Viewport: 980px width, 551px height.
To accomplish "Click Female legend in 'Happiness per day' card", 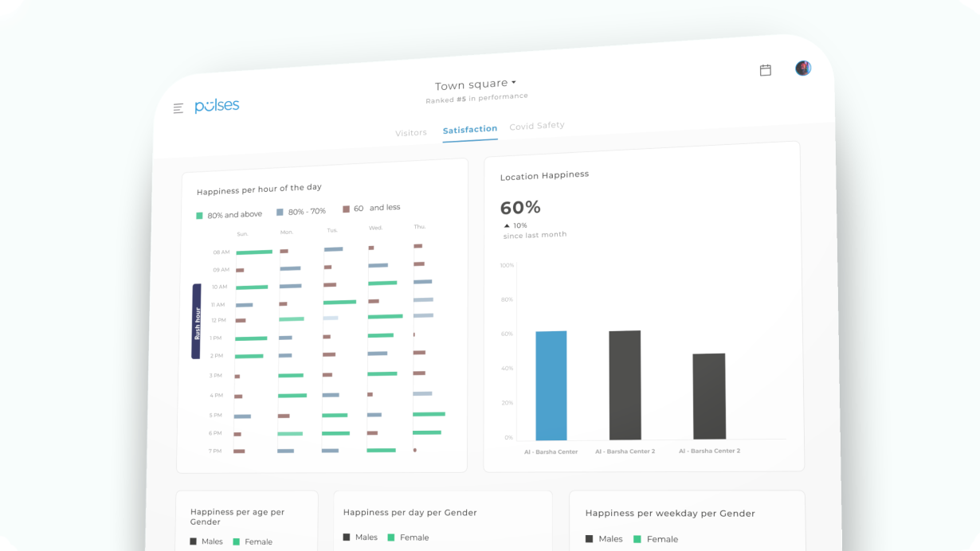I will point(409,537).
